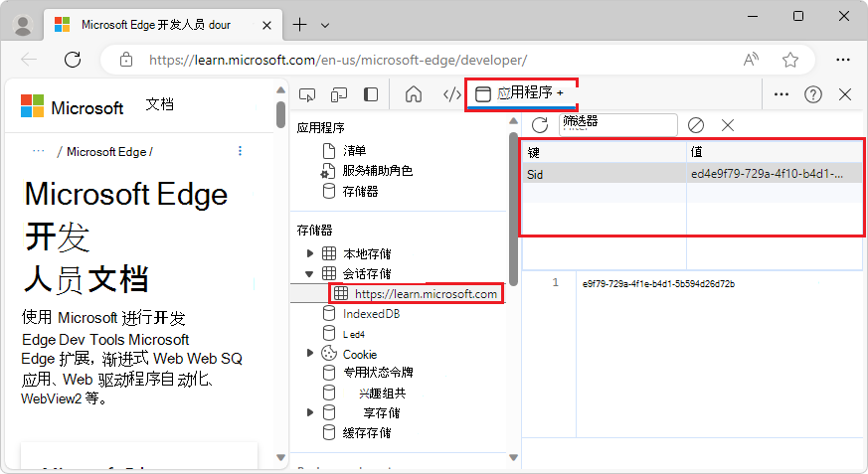Open 存储器 item under 应用程序

(x=360, y=192)
